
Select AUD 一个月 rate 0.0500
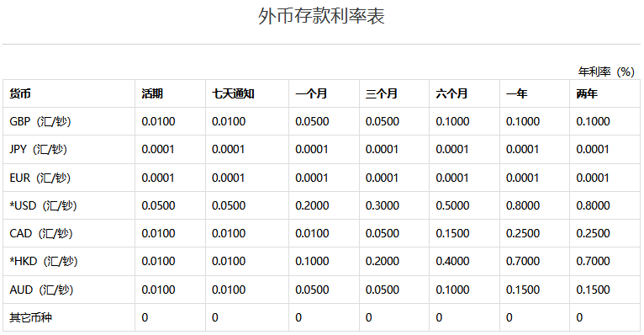(x=312, y=290)
